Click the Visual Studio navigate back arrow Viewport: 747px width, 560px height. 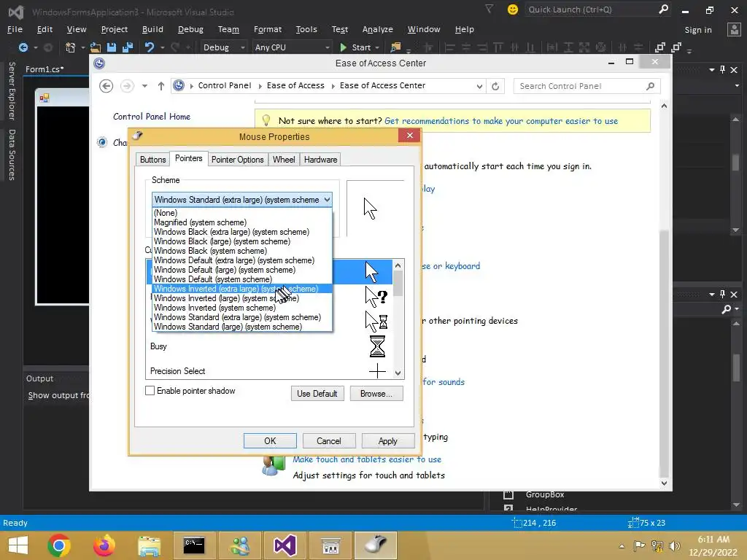click(x=23, y=47)
